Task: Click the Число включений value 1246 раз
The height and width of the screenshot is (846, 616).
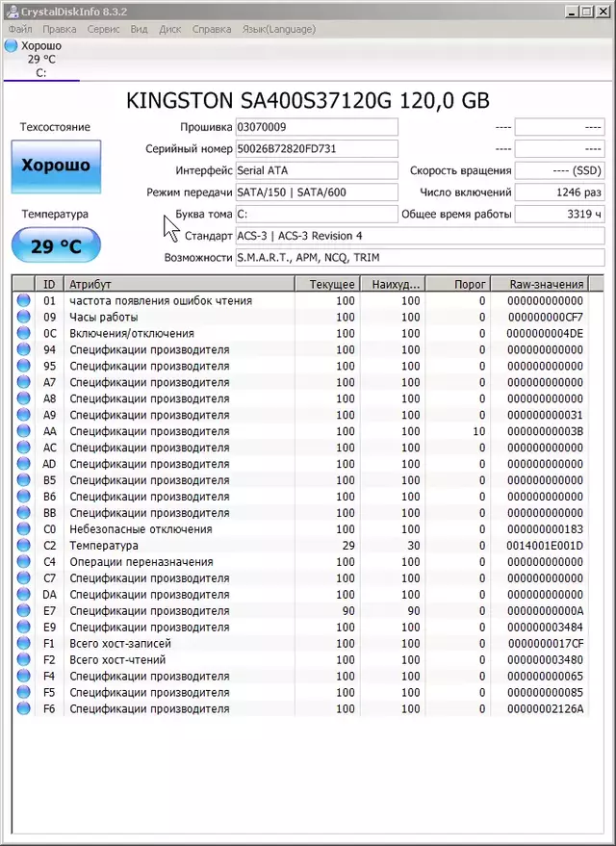Action: [x=559, y=192]
